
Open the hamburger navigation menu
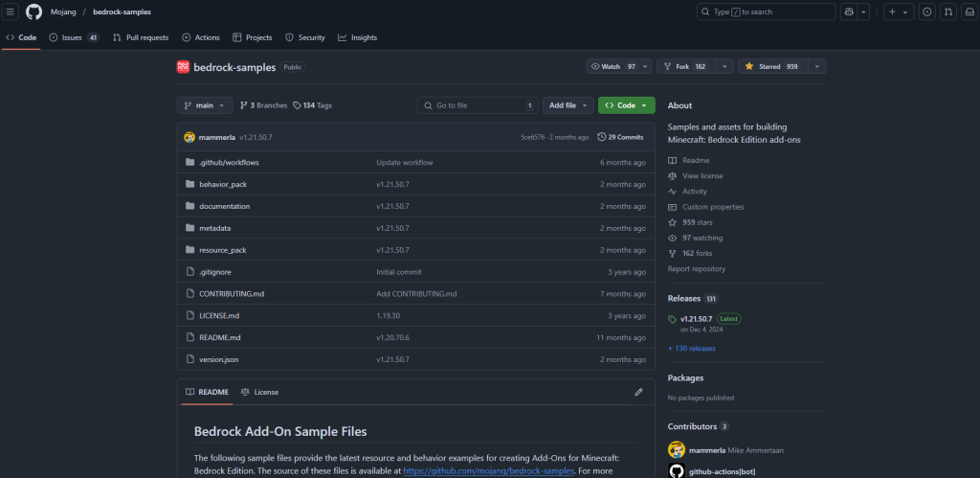pyautogui.click(x=11, y=11)
